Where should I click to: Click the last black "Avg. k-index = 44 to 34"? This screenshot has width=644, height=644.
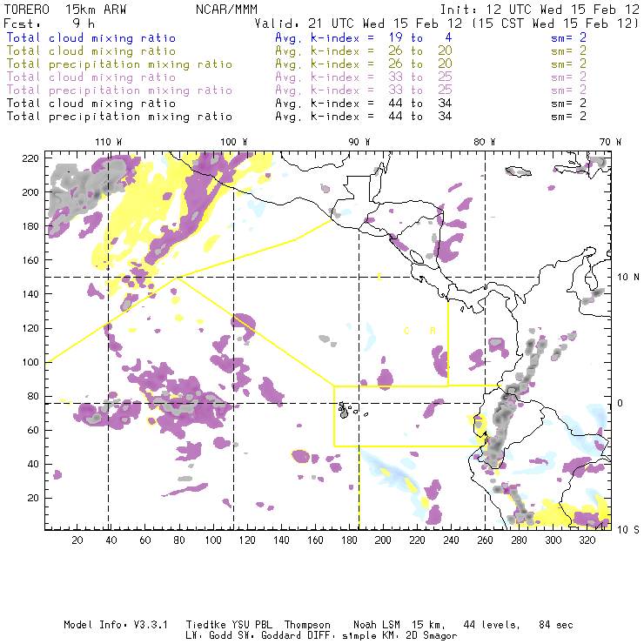coord(364,117)
